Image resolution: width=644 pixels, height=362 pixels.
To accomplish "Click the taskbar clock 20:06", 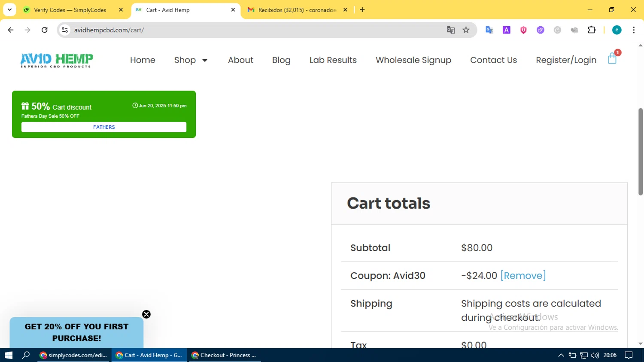I will [610, 355].
